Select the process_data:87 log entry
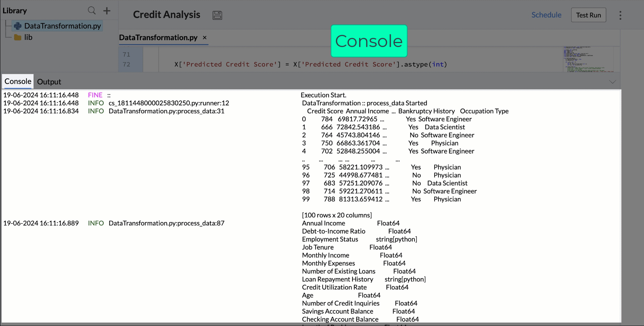The image size is (644, 326). pos(166,223)
